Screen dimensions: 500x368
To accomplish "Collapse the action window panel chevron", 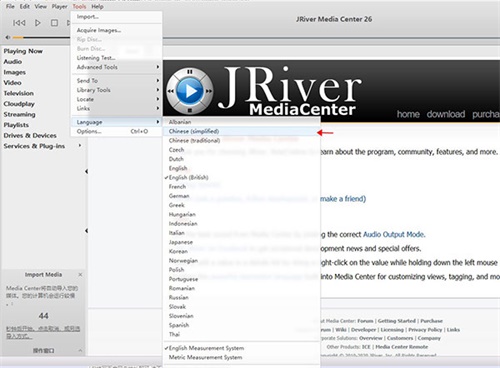I will [x=80, y=350].
